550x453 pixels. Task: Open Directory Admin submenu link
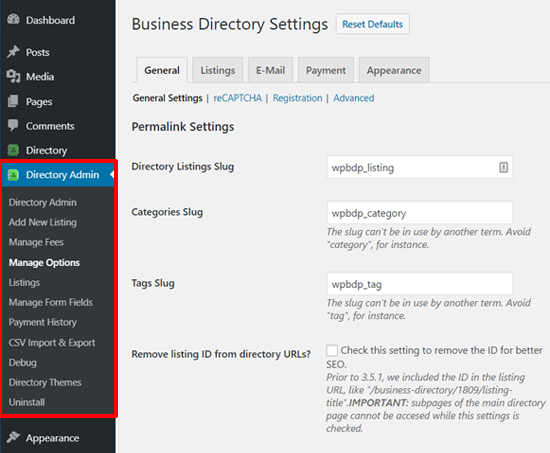pos(42,202)
